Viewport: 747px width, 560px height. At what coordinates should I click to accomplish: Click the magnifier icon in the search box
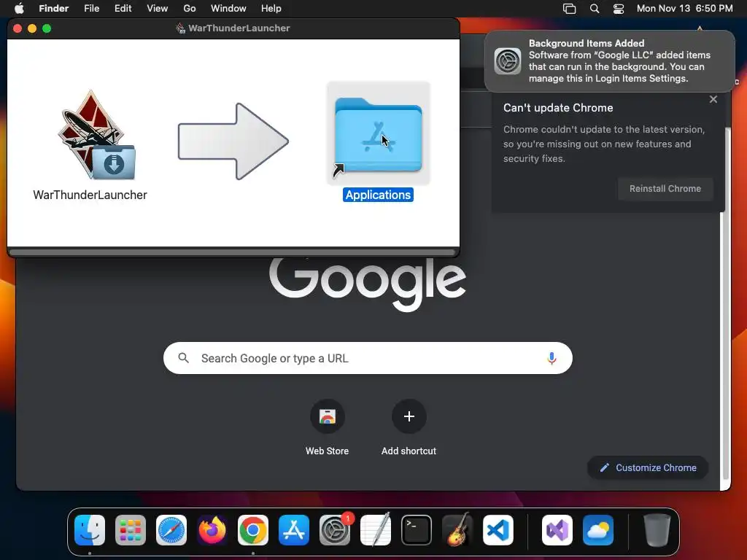tap(183, 357)
